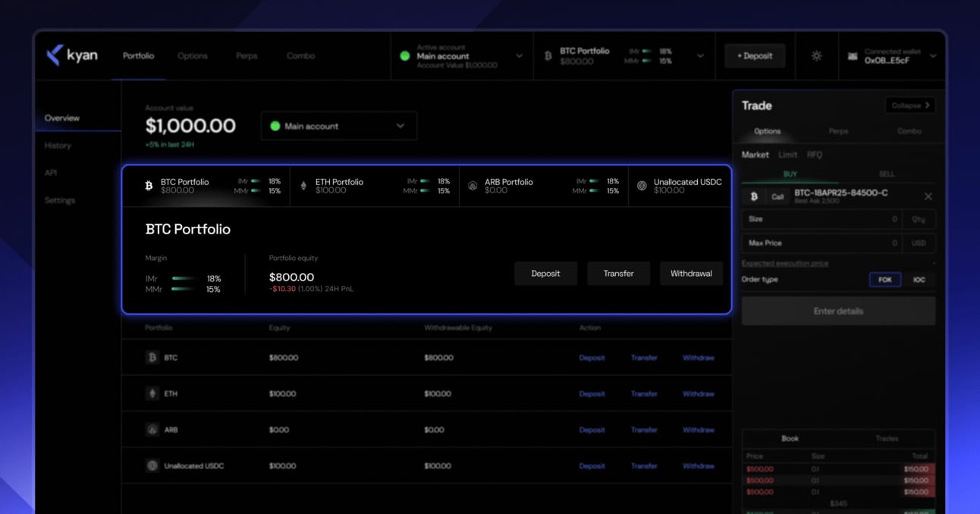980x514 pixels.
Task: Click Withdrawal button in BTC Portfolio panel
Action: [x=691, y=274]
